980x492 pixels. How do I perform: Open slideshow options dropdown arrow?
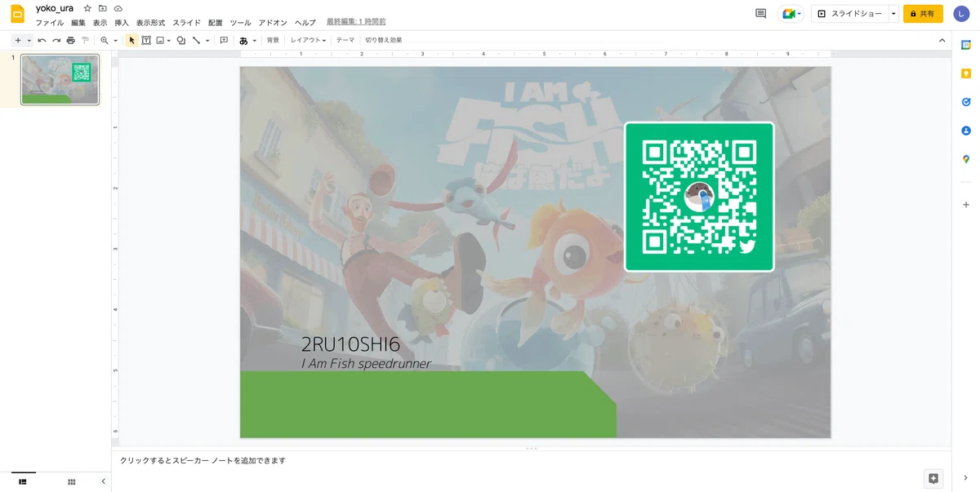click(x=893, y=14)
